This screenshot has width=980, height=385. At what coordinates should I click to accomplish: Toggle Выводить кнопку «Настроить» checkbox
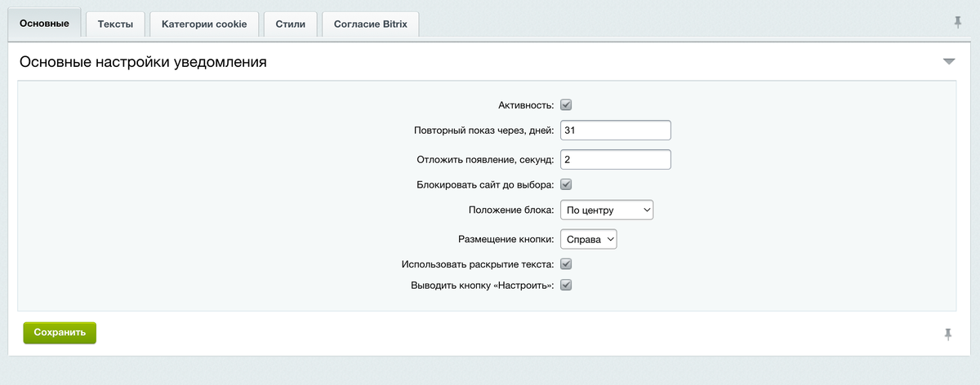click(x=566, y=285)
